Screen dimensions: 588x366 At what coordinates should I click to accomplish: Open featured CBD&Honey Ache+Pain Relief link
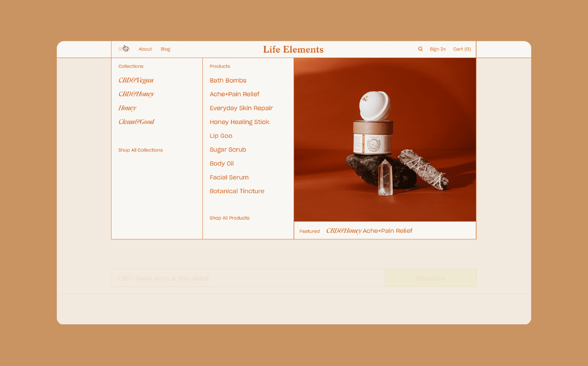coord(369,231)
